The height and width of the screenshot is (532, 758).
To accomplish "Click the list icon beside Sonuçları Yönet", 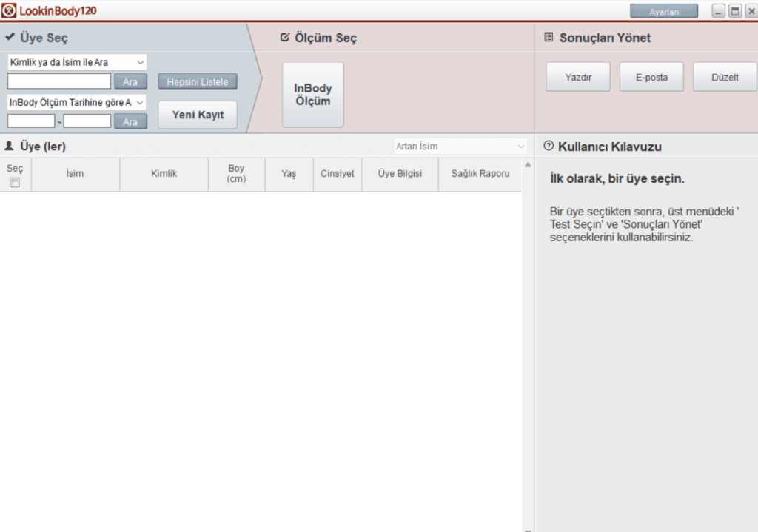I will [549, 38].
